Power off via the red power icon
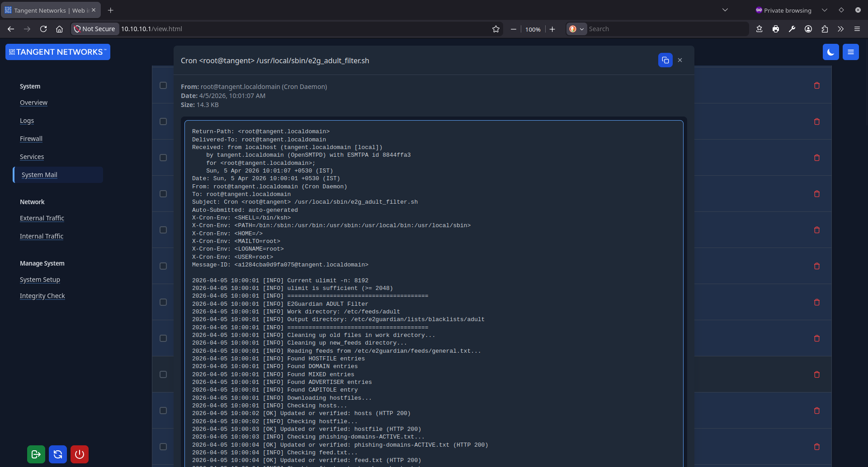 pyautogui.click(x=79, y=454)
